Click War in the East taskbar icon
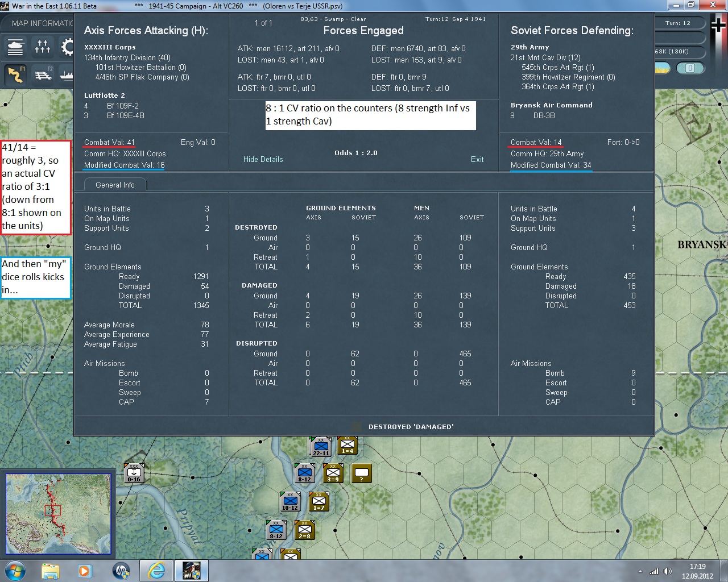The height and width of the screenshot is (582, 728). (192, 571)
